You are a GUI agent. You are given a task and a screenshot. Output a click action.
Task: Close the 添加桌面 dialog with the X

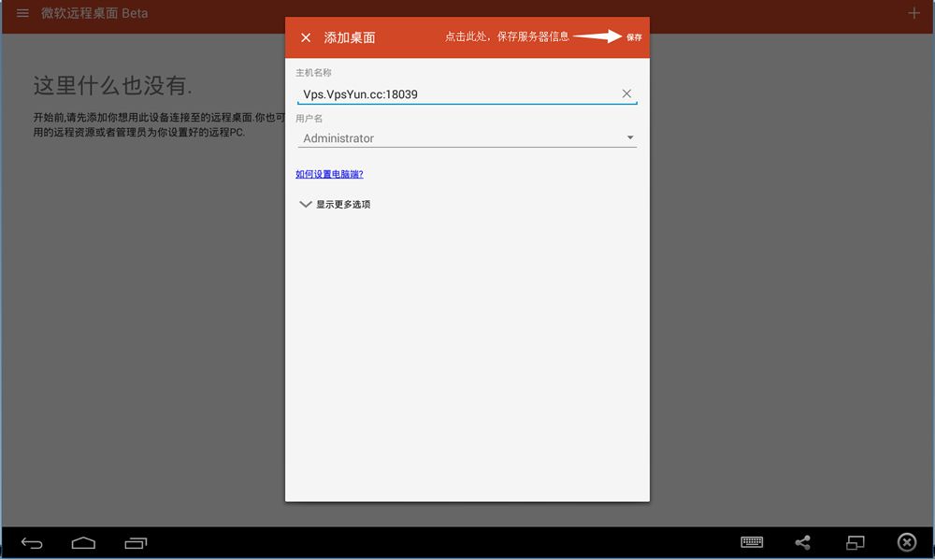tap(306, 37)
